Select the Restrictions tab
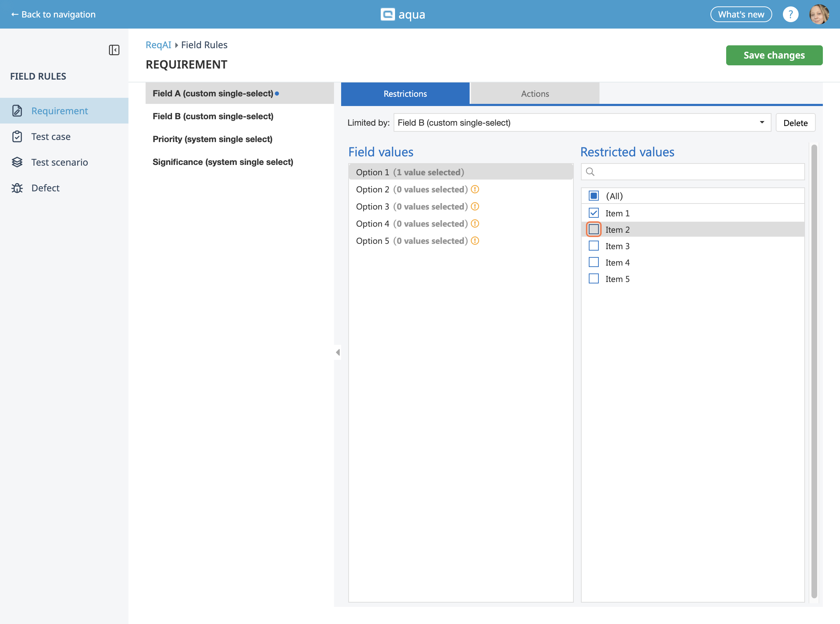Screen dimensions: 840x624 point(405,94)
